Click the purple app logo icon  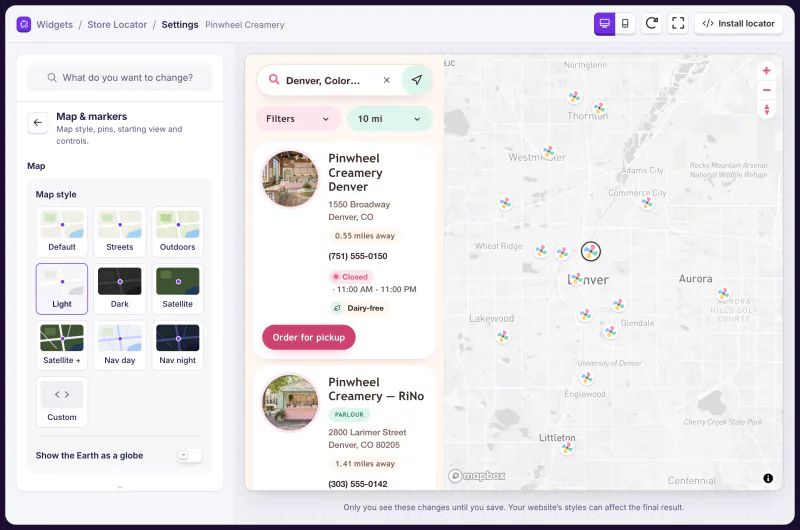(23, 24)
